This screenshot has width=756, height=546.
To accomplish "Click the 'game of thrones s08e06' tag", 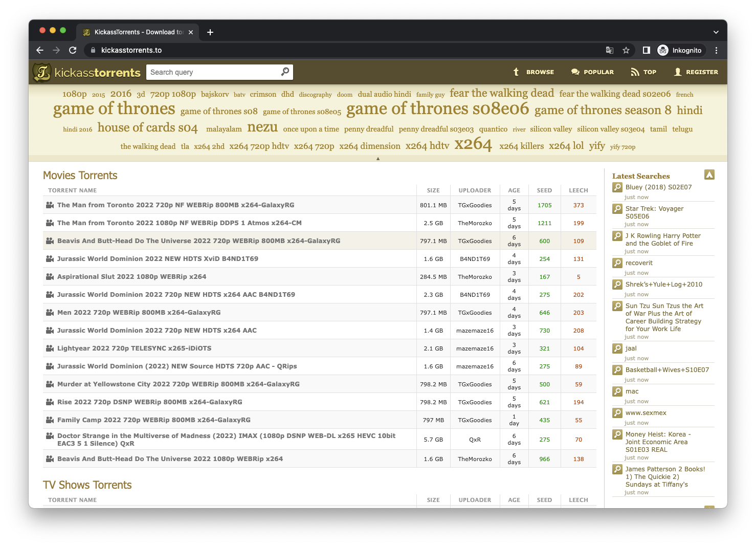I will 437,108.
